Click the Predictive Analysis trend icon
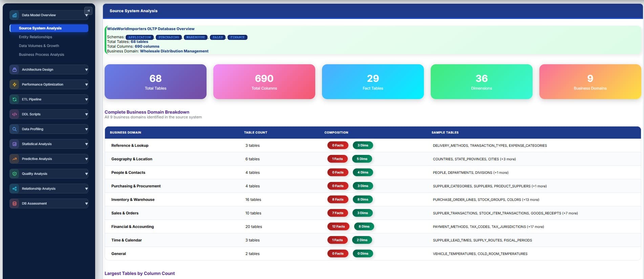The image size is (644, 279). click(x=15, y=159)
